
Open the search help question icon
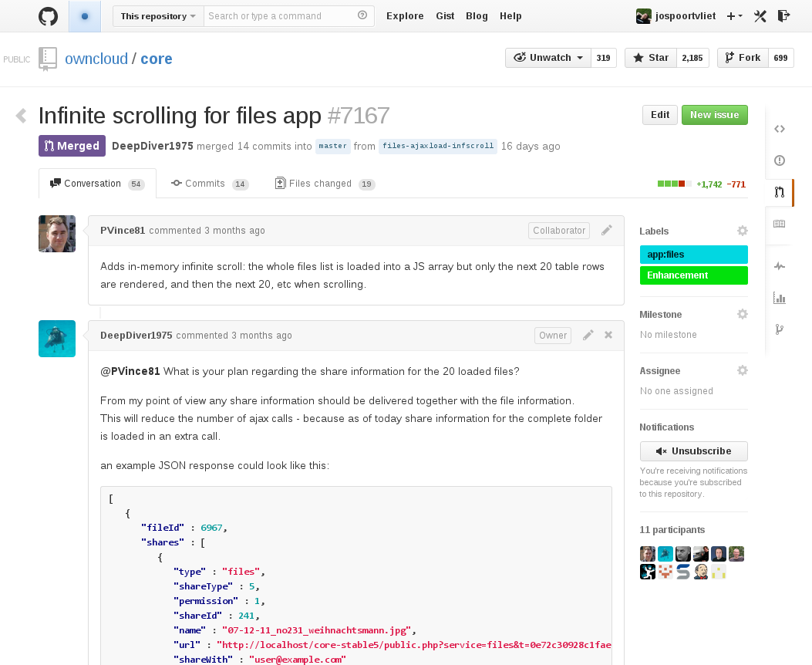pyautogui.click(x=362, y=15)
